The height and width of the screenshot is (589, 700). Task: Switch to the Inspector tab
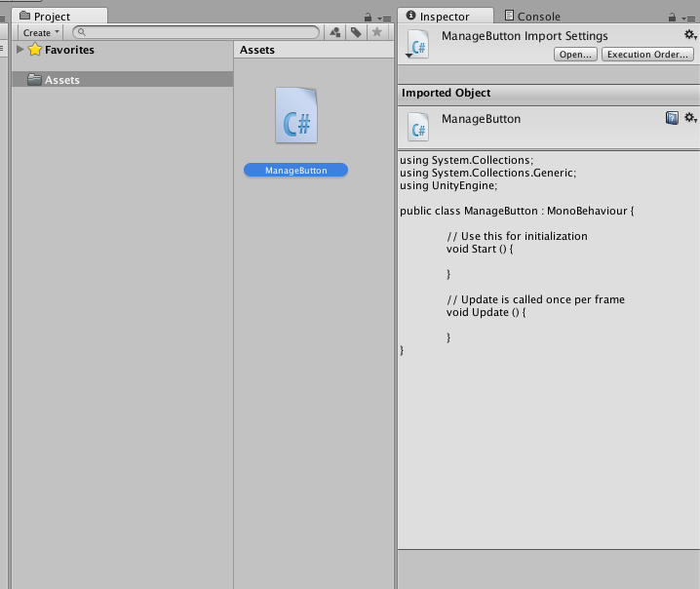pyautogui.click(x=446, y=16)
